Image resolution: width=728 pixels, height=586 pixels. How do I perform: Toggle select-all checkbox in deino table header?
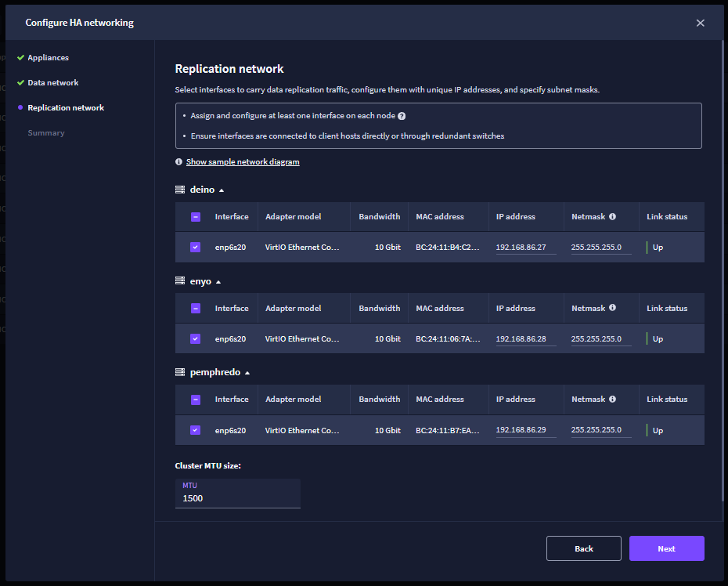pyautogui.click(x=196, y=217)
